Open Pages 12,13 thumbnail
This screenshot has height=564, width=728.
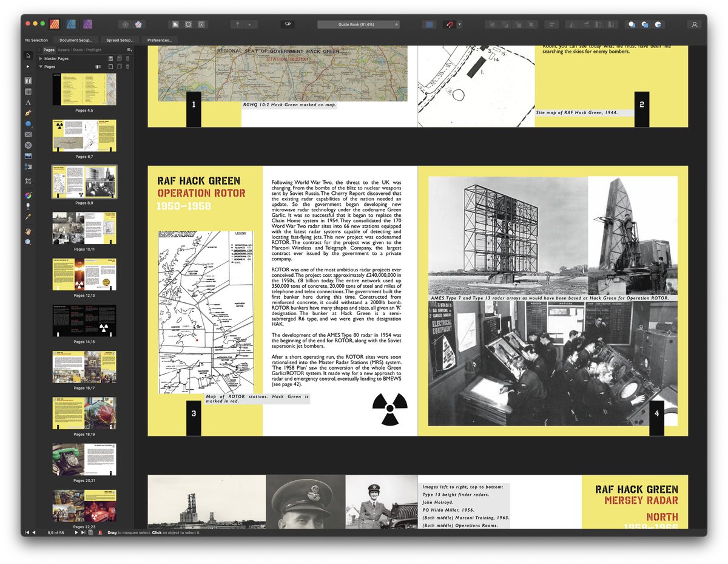(x=84, y=274)
